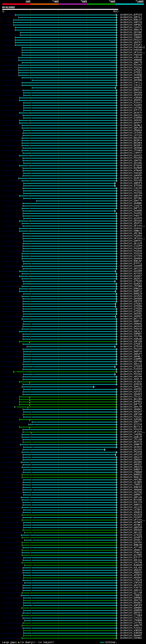Select the UniRef100_Q93XW2 label
This screenshot has height=644, width=146.
[131, 32]
